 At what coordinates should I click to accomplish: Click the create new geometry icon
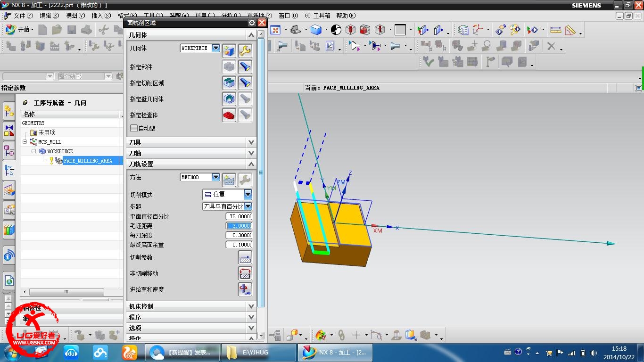[229, 50]
